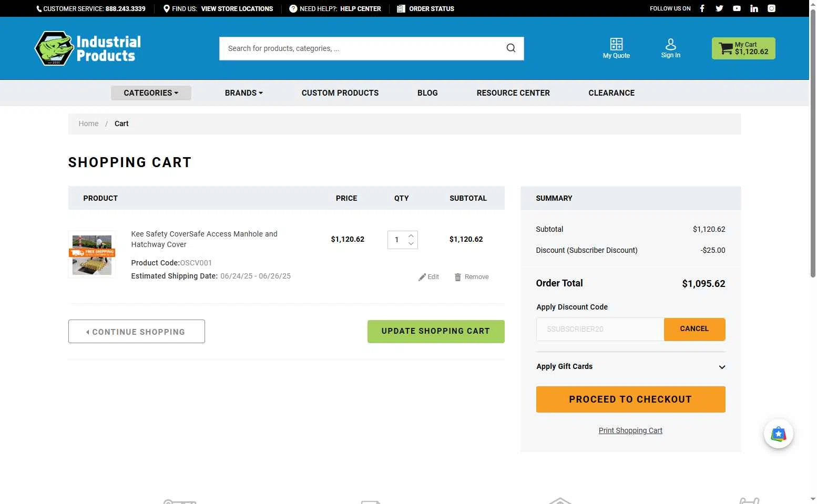Expand the Brands dropdown menu
The height and width of the screenshot is (504, 817).
(244, 93)
